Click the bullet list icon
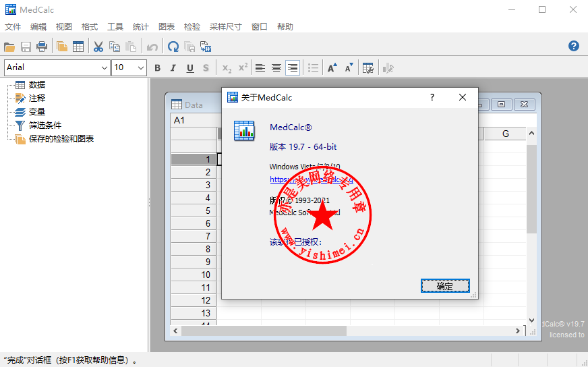This screenshot has height=367, width=588. pyautogui.click(x=313, y=68)
